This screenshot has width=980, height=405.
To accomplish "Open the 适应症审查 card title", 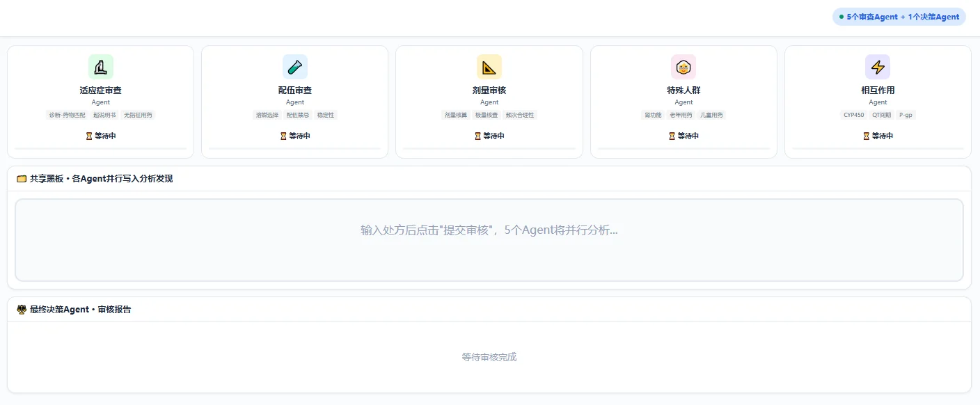I will pos(101,90).
